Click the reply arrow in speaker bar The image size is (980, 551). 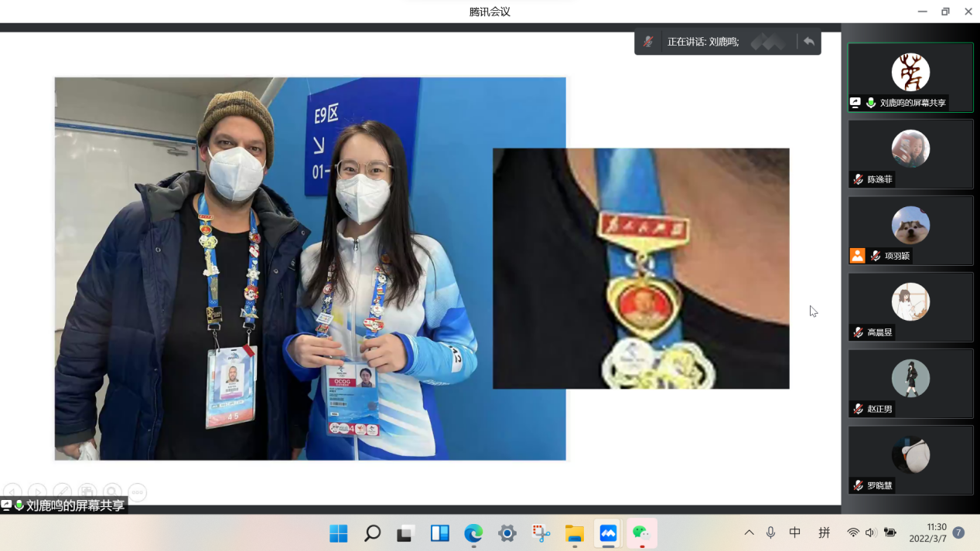click(808, 42)
